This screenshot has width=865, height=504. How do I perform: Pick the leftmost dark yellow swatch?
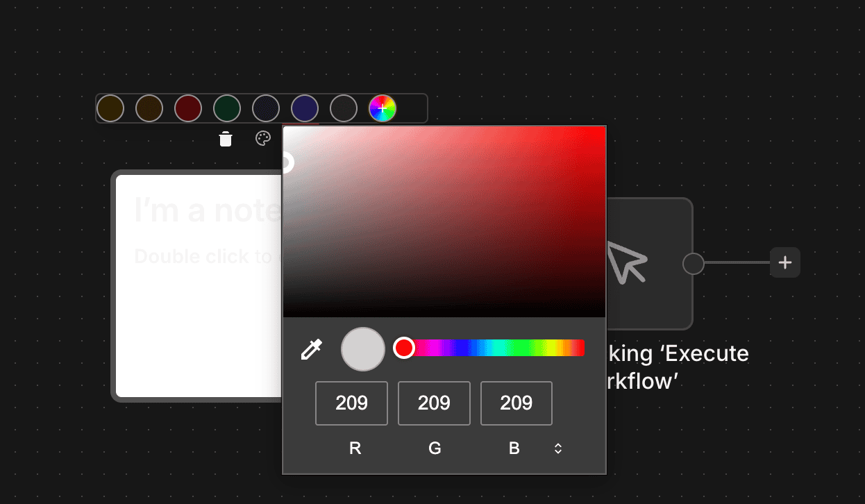(110, 108)
